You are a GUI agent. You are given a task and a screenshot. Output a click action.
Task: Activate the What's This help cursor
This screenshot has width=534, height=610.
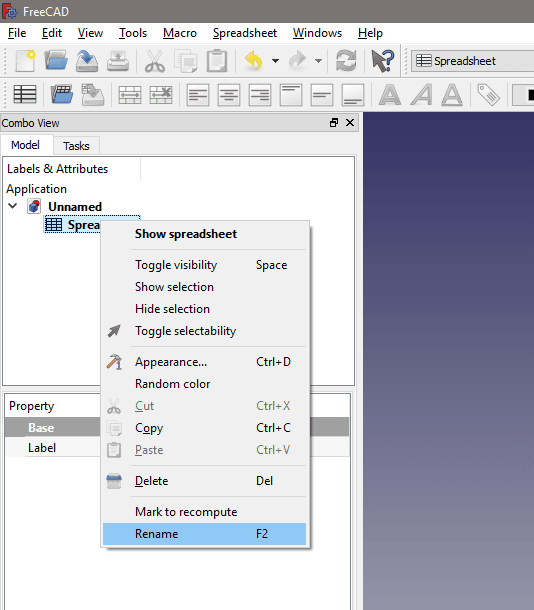tap(383, 61)
